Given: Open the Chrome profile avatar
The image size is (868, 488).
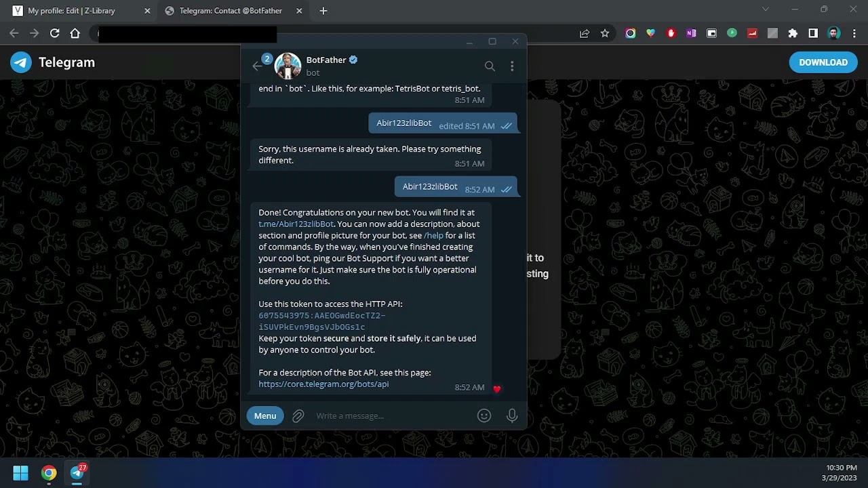Looking at the screenshot, I should pos(834,33).
